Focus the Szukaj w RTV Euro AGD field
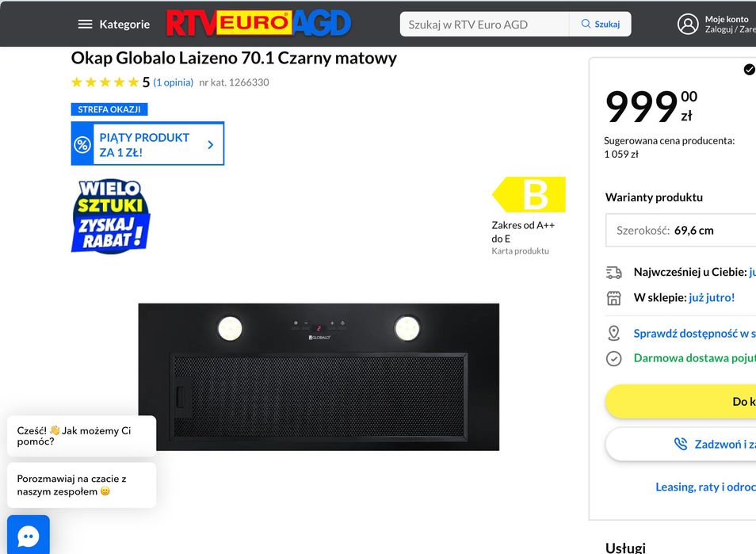This screenshot has width=756, height=554. (x=484, y=24)
